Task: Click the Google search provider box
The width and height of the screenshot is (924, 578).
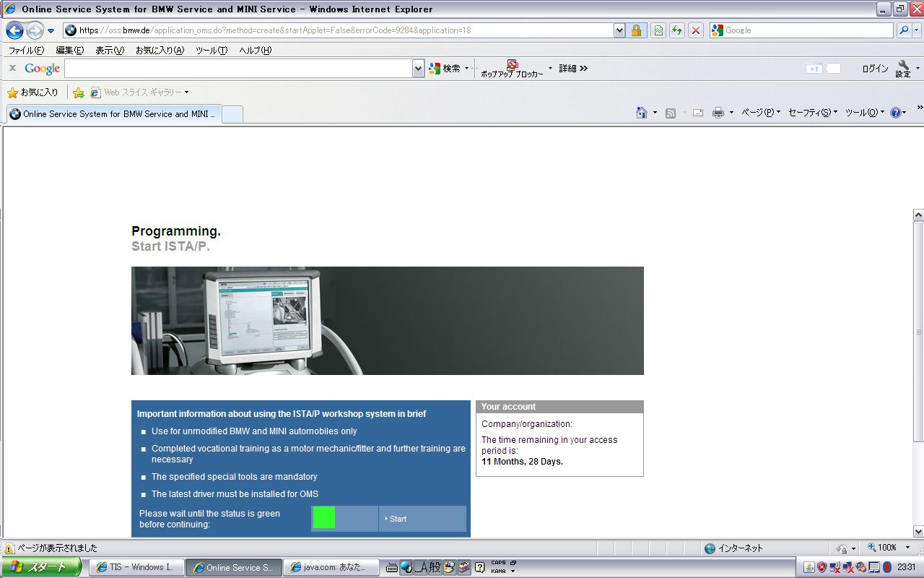Action: click(x=801, y=30)
